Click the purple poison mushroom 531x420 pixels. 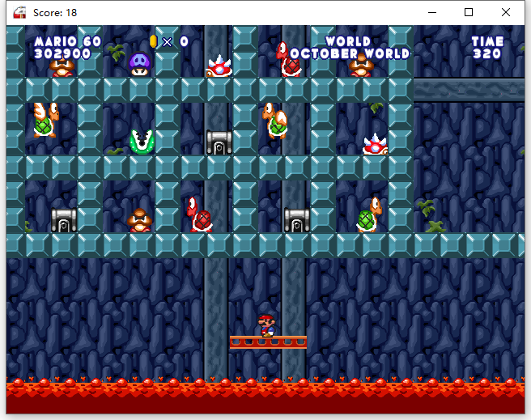point(139,64)
